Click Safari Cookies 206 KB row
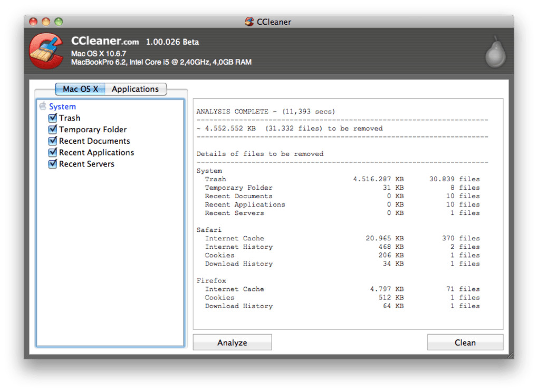538x392 pixels. coord(342,256)
